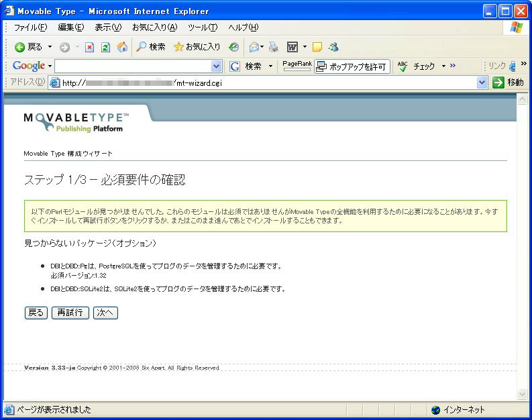Open Favorites (お気に入り) star toolbar button
The image size is (532, 420).
pos(197,47)
